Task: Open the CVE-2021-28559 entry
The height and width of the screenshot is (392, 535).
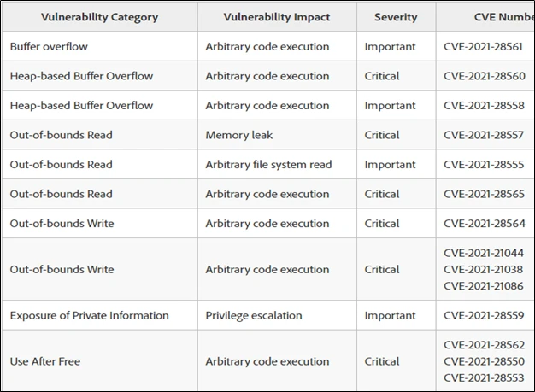Action: point(484,315)
